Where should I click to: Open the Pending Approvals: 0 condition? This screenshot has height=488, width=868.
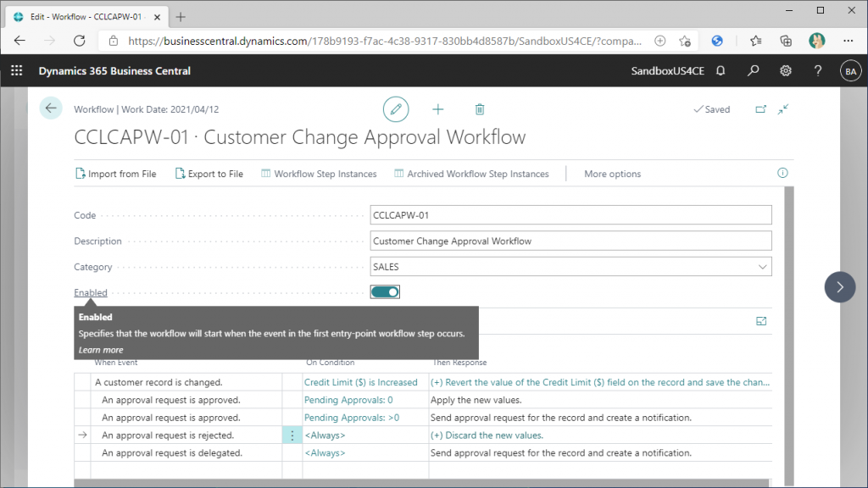pos(348,400)
